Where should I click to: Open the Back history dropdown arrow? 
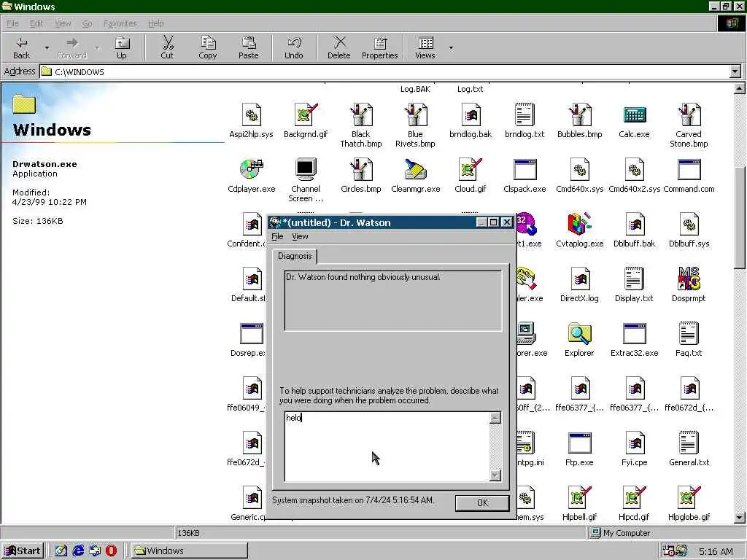click(x=47, y=47)
